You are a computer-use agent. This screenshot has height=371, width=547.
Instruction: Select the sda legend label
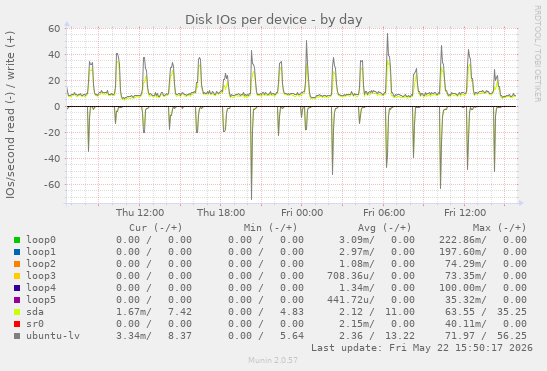[x=35, y=312]
